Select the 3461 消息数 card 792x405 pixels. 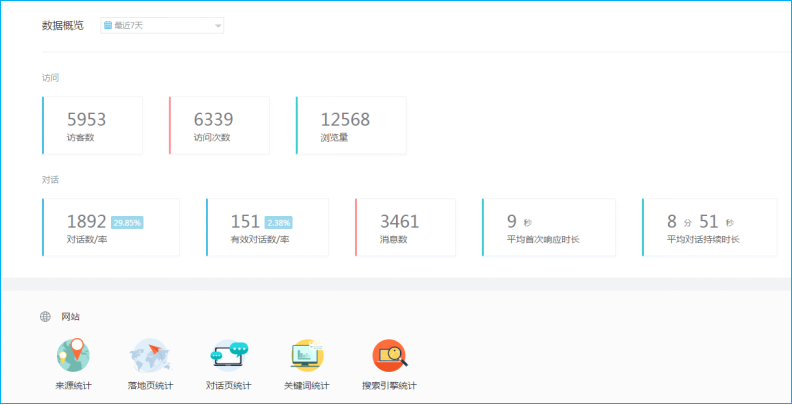click(x=405, y=227)
